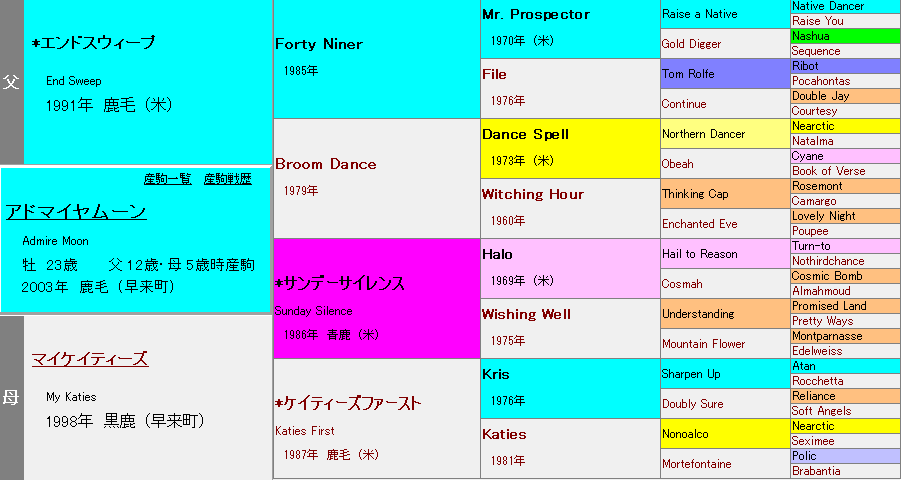Select the green Nashua cell

tap(811, 36)
